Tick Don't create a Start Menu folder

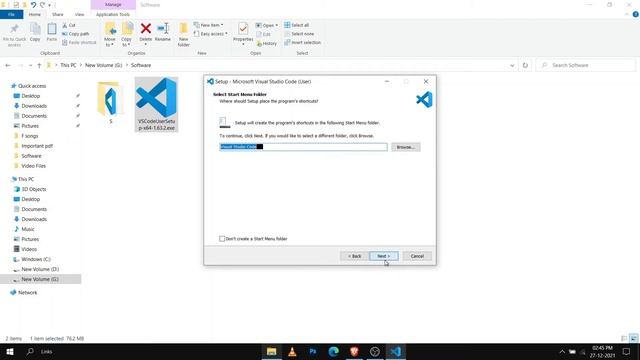tap(222, 239)
